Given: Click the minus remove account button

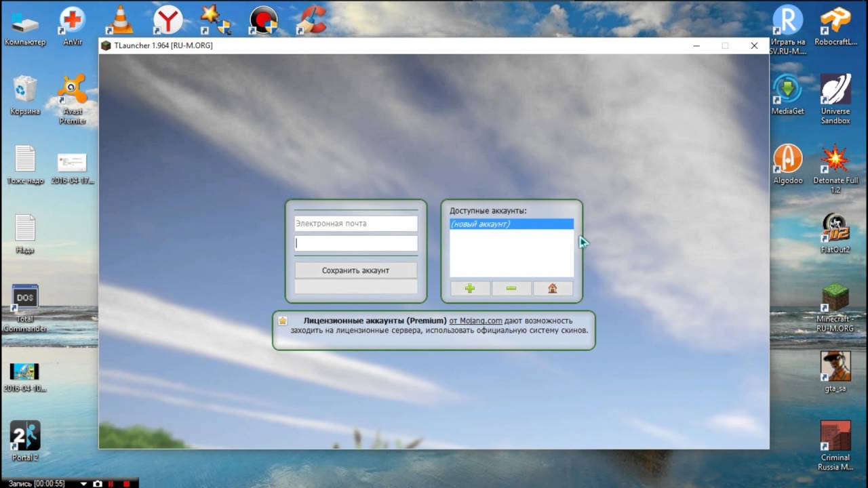Looking at the screenshot, I should click(511, 289).
